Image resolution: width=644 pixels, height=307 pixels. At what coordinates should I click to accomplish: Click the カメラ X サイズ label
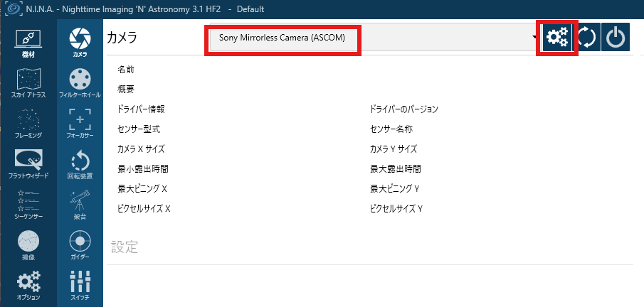142,149
